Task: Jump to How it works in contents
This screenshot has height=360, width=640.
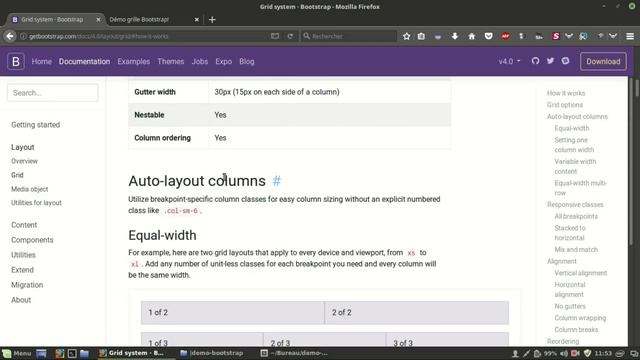Action: pyautogui.click(x=566, y=93)
